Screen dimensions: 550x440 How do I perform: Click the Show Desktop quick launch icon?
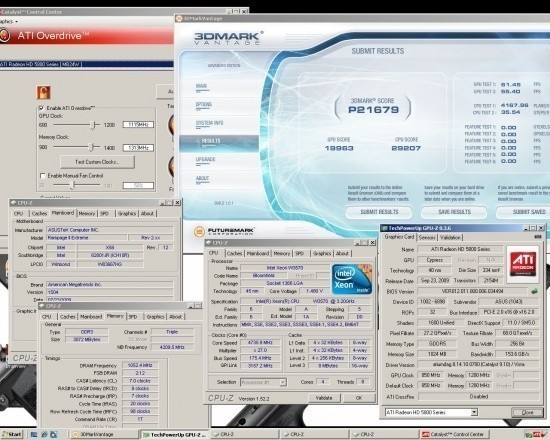[x=34, y=434]
